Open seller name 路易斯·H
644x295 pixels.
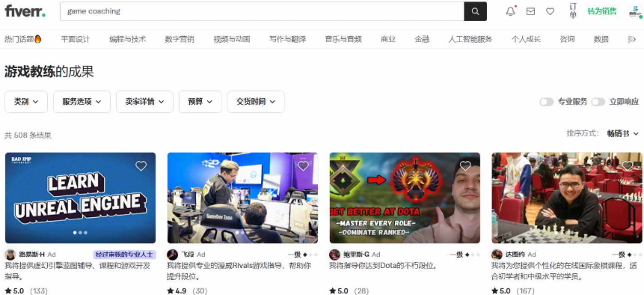click(31, 255)
